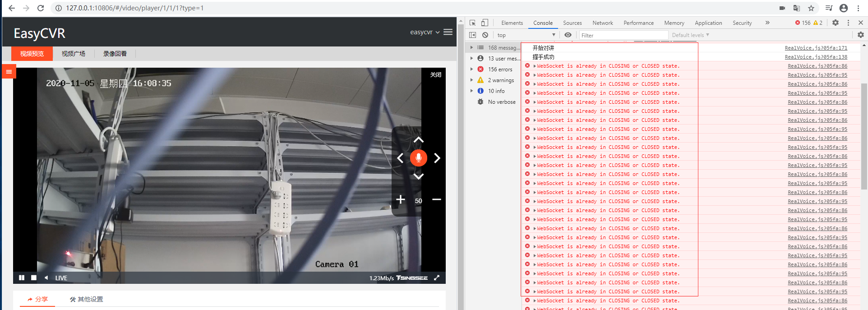The width and height of the screenshot is (868, 310).
Task: Open Application tab in DevTools
Action: 708,23
